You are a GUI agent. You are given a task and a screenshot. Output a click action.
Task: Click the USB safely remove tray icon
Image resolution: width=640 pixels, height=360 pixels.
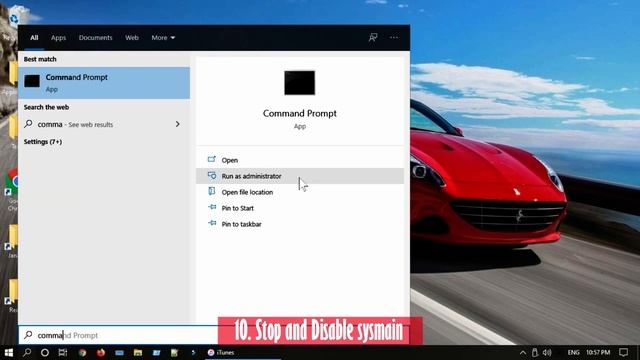[535, 352]
